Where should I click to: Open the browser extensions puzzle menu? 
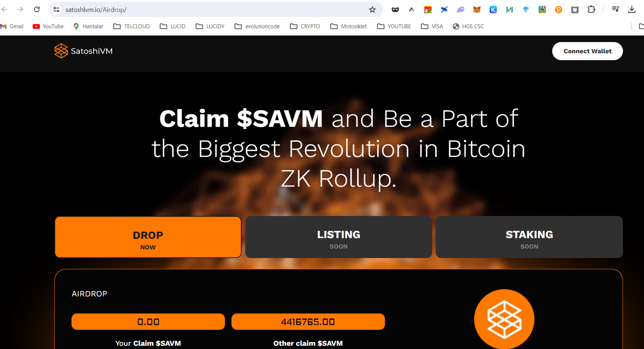click(x=591, y=10)
